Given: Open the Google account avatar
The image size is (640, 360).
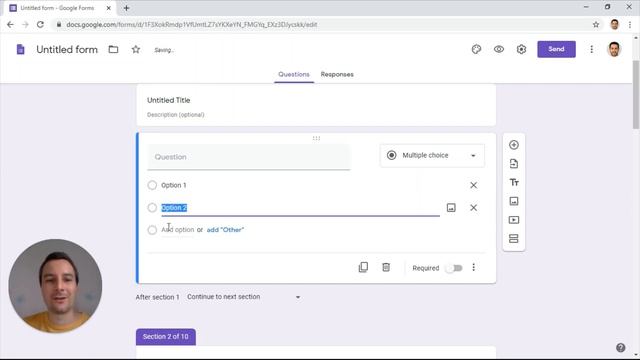Looking at the screenshot, I should pos(614,49).
